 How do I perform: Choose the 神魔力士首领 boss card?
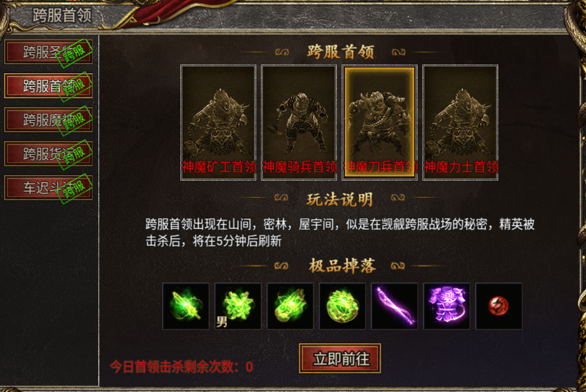coord(460,122)
